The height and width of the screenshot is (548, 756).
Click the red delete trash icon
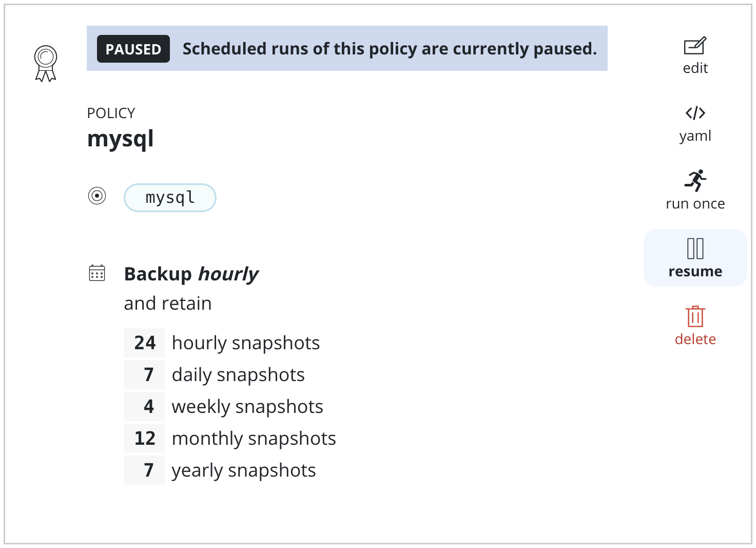coord(695,316)
